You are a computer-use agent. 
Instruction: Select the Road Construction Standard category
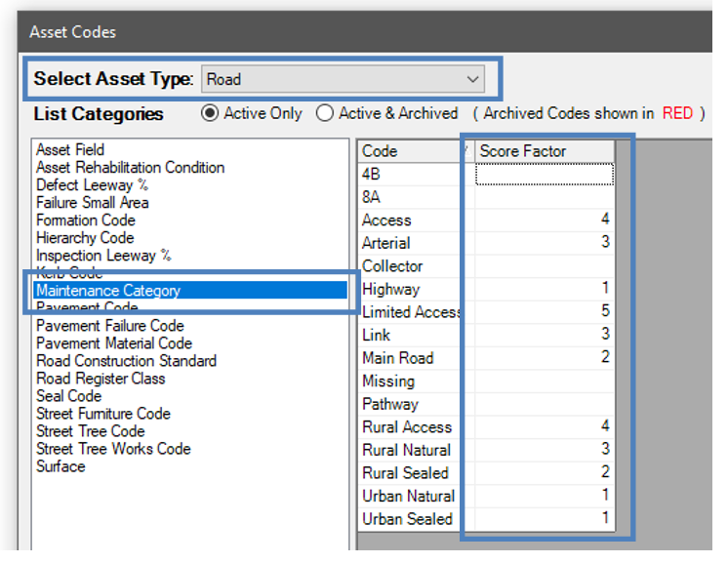tap(126, 361)
